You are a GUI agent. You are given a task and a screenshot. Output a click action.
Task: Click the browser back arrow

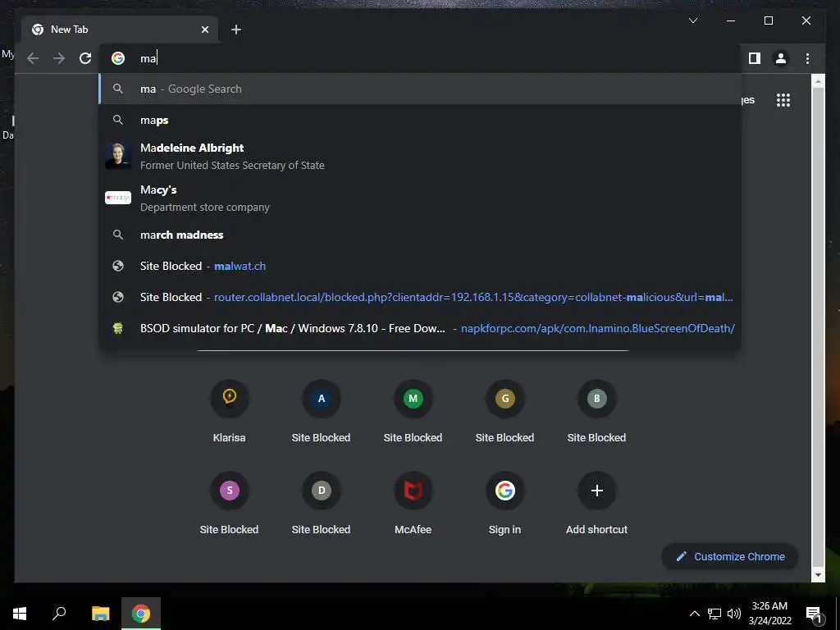[x=33, y=58]
